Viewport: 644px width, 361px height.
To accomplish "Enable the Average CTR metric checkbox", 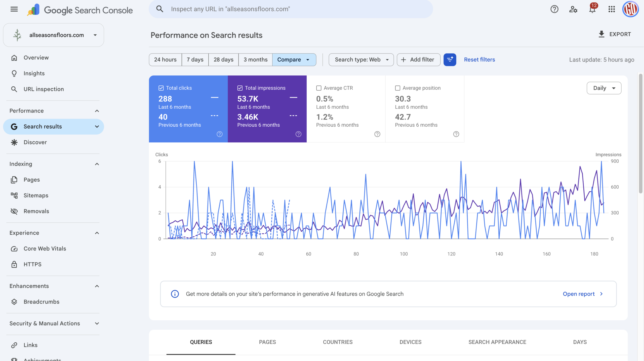I will click(319, 88).
